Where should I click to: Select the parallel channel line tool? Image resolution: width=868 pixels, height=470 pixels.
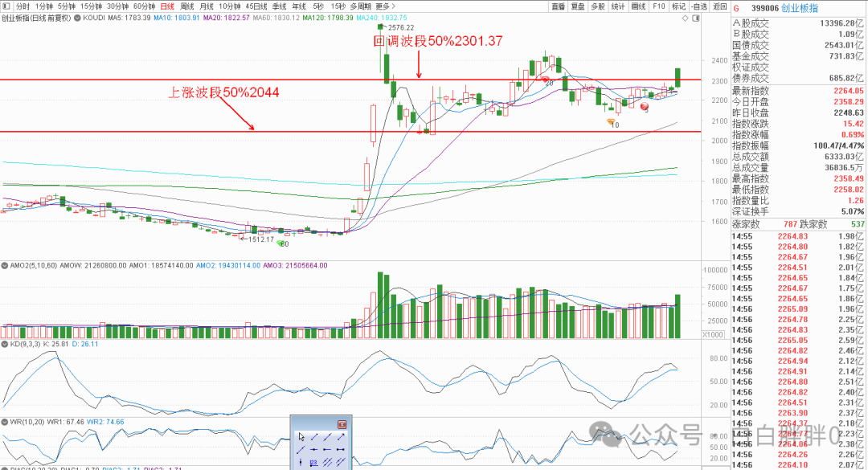tap(341, 462)
